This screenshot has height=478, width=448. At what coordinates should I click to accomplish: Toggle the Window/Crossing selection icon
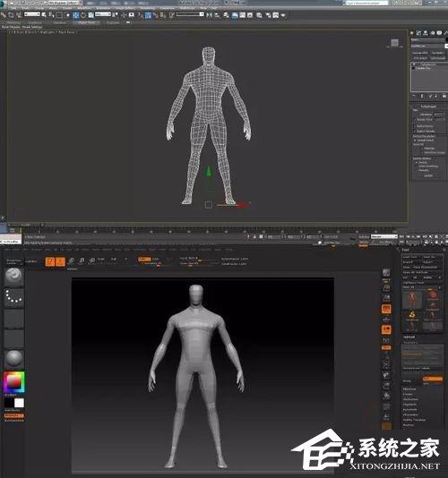tap(67, 14)
